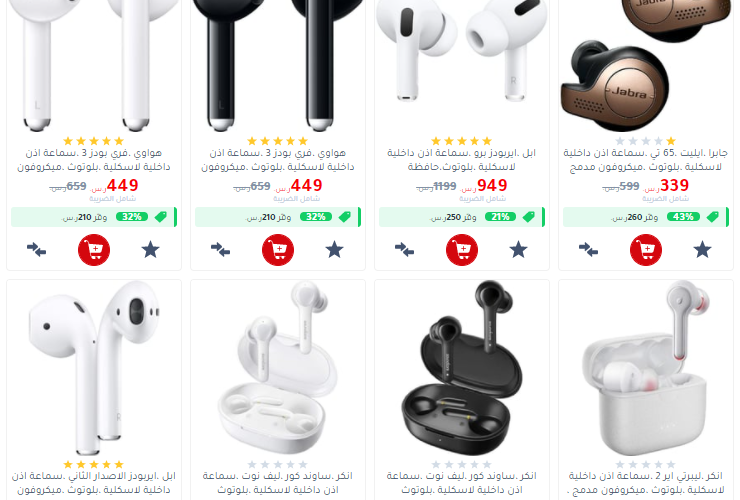Favorite the AirPods Pro with star icon
Screen dimensions: 740x500
tap(519, 249)
